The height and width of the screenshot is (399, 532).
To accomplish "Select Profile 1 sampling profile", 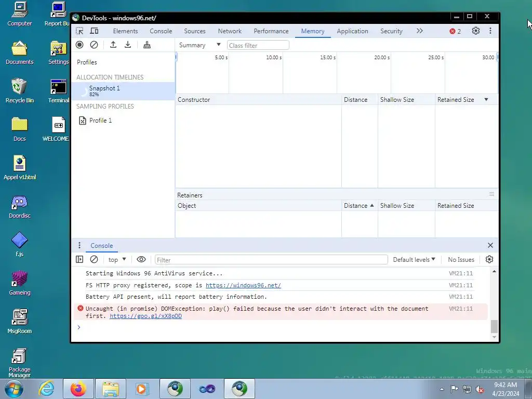I will pyautogui.click(x=123, y=121).
